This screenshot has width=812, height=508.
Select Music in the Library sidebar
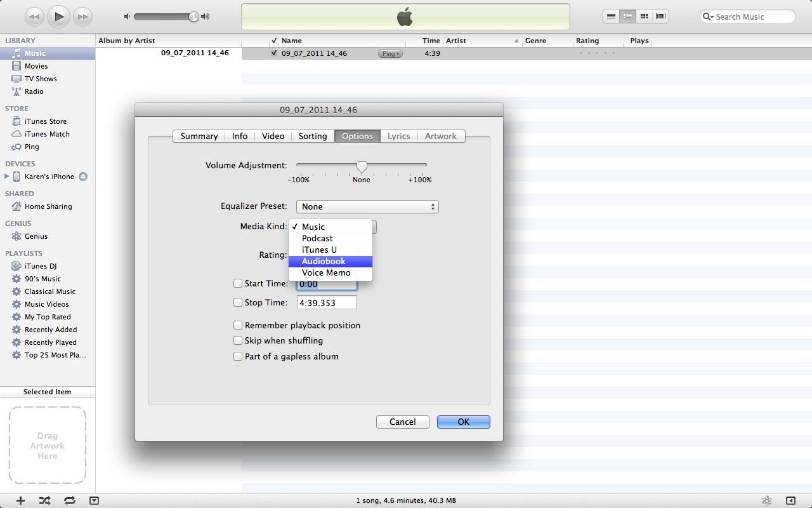point(48,53)
